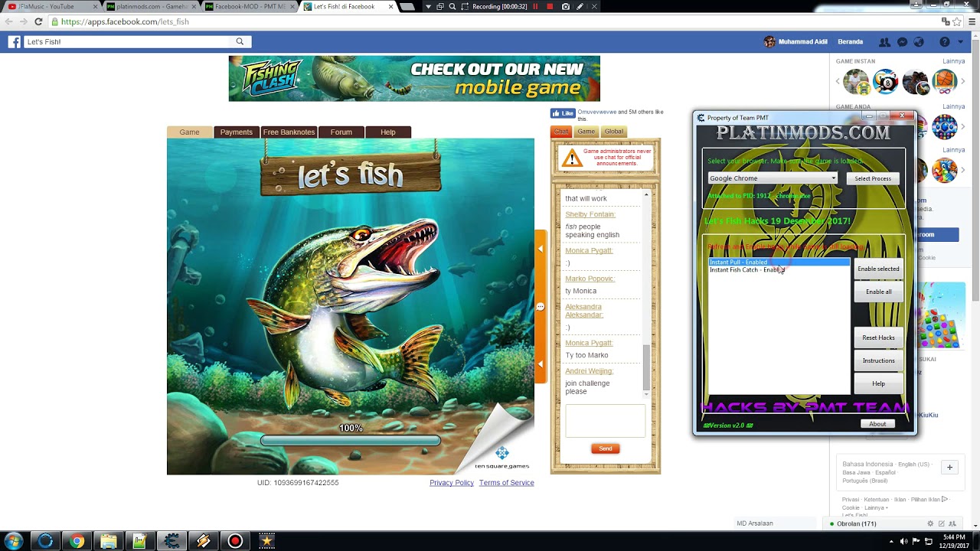Click Lainnya link beside Game Instan
980x551 pixels.
coord(953,61)
